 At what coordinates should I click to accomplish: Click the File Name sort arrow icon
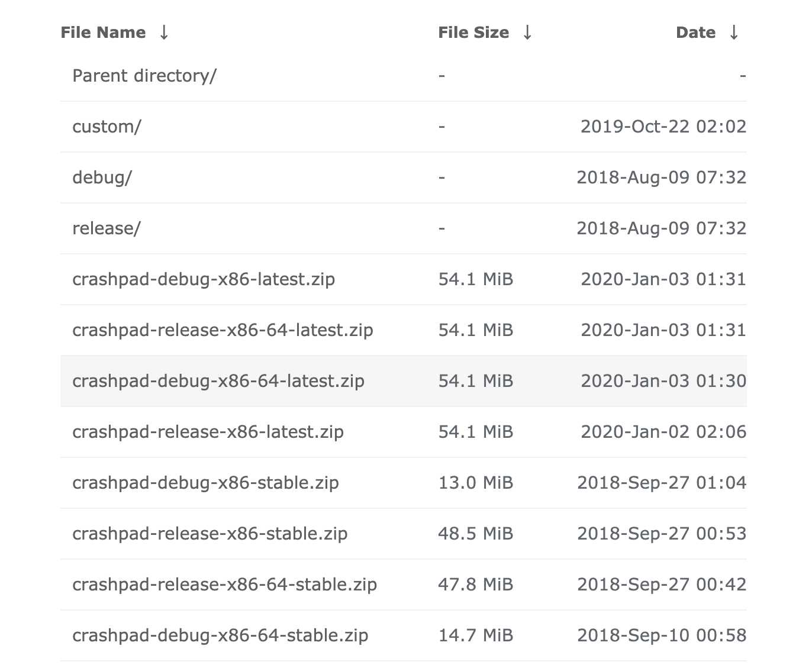pyautogui.click(x=164, y=33)
